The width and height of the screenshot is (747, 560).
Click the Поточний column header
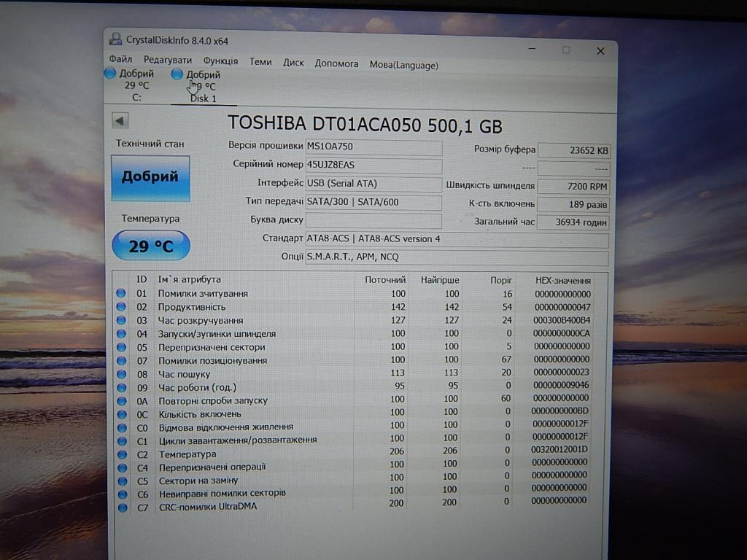[385, 280]
